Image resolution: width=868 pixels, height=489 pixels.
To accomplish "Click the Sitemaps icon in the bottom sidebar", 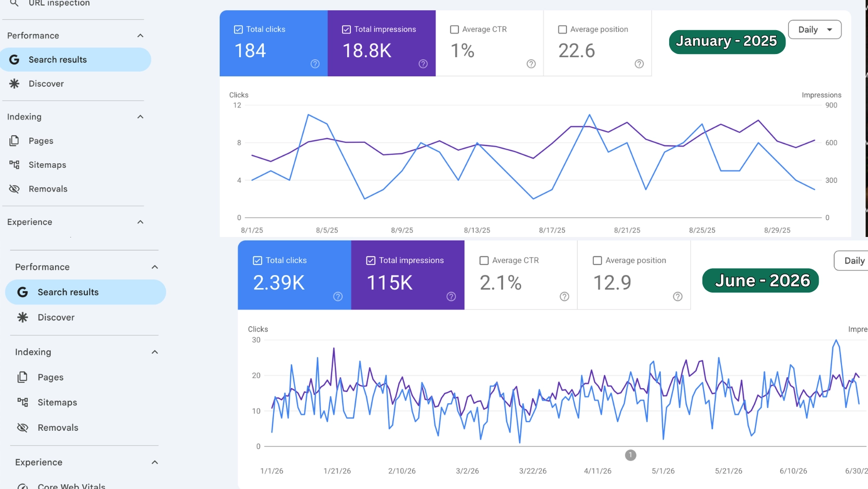I will 22,402.
